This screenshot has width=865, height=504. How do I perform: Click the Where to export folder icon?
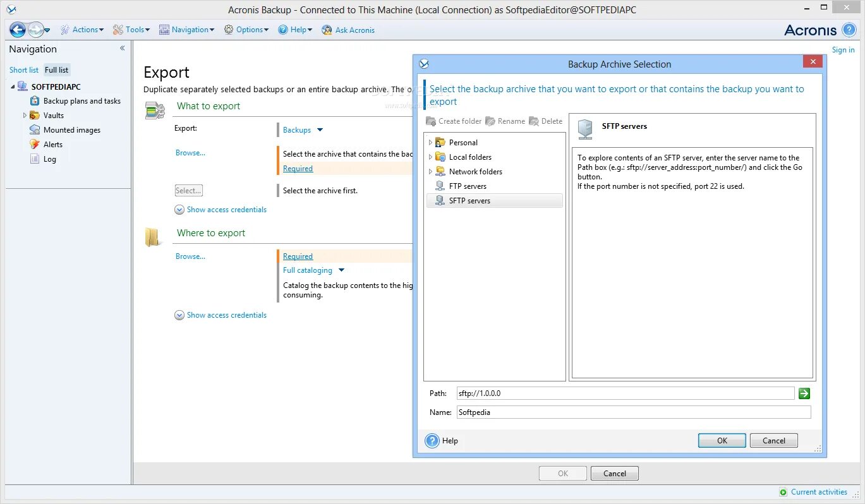[153, 237]
